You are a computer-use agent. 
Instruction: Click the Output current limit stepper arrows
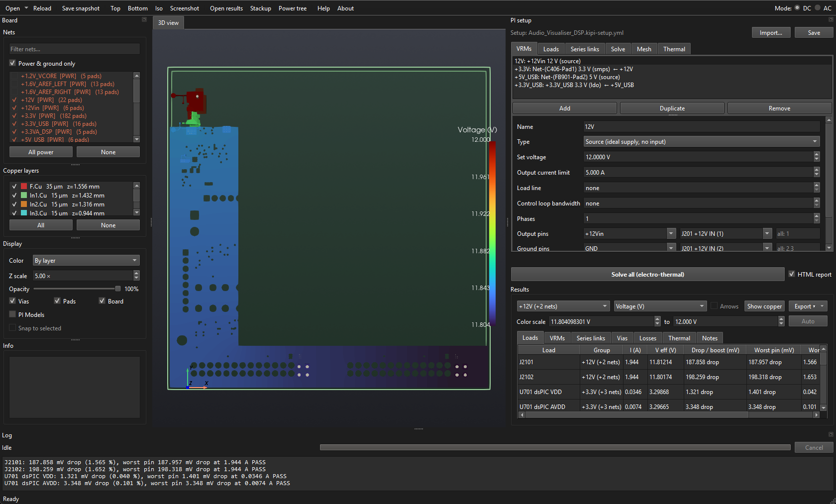[817, 173]
